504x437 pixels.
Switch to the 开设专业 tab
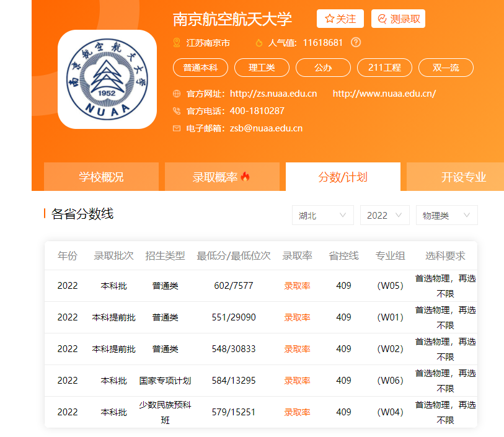(x=456, y=177)
